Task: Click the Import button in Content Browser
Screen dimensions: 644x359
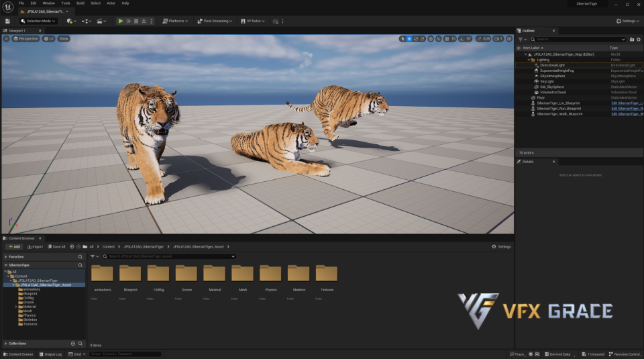Action: tap(34, 246)
